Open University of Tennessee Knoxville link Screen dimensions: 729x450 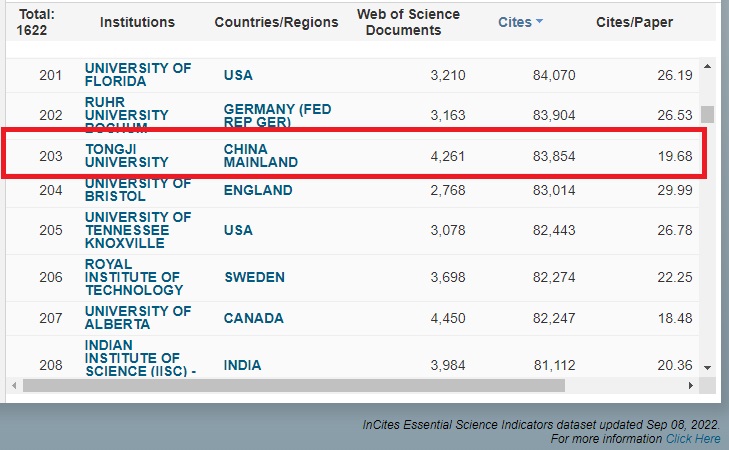[x=138, y=230]
